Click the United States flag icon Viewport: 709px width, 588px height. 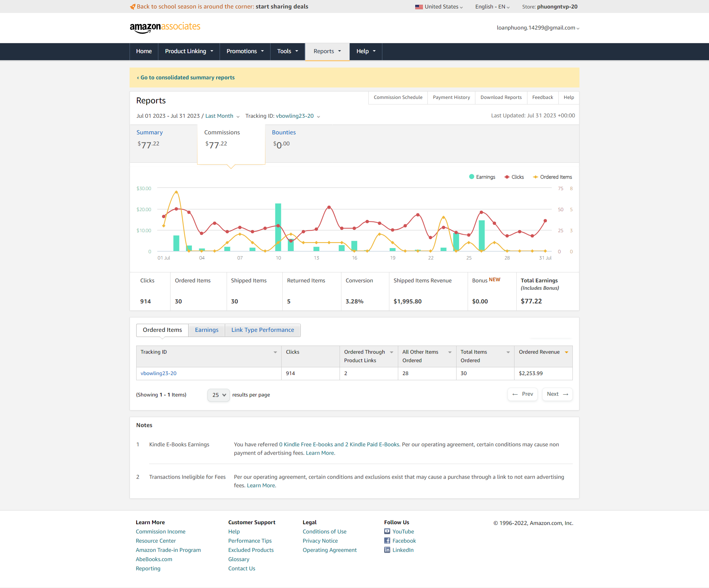419,7
